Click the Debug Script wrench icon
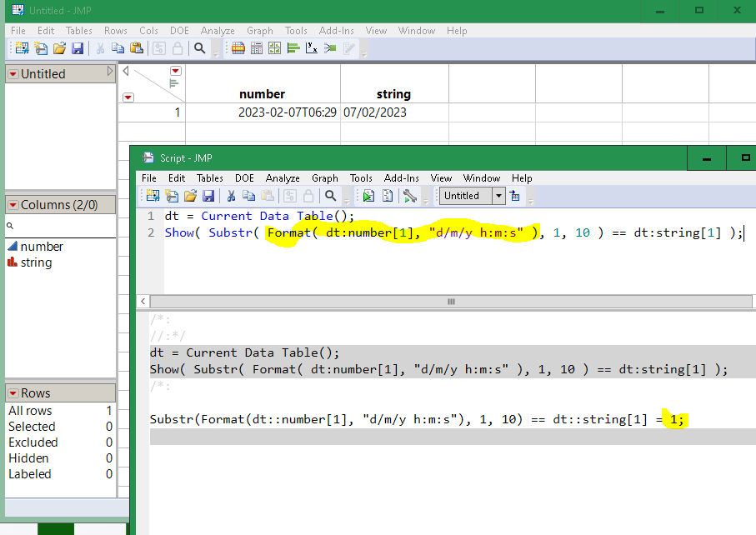756x535 pixels. (x=409, y=196)
